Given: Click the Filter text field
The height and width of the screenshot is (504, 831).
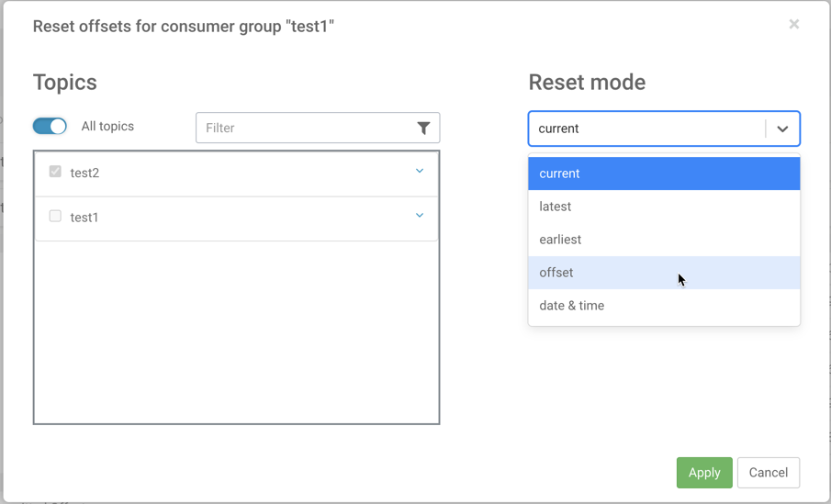Looking at the screenshot, I should (303, 129).
